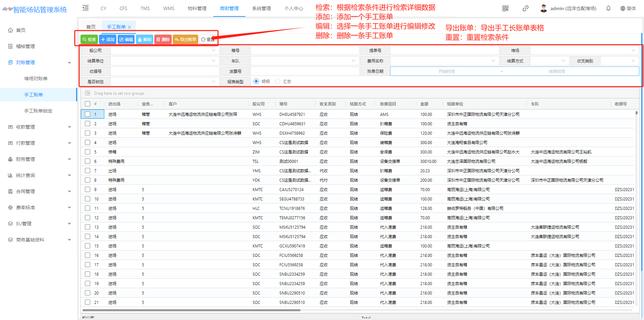Toggle the select-all checkbox in table header
644x320 pixels.
(88, 104)
